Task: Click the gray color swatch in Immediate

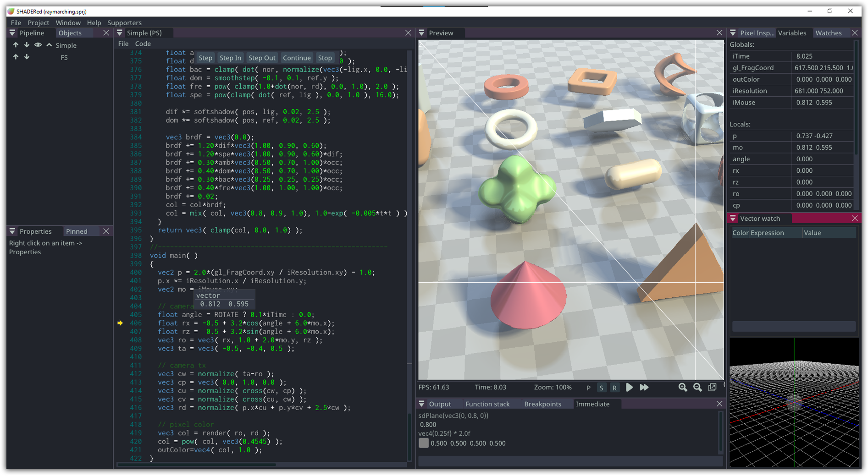Action: (424, 443)
